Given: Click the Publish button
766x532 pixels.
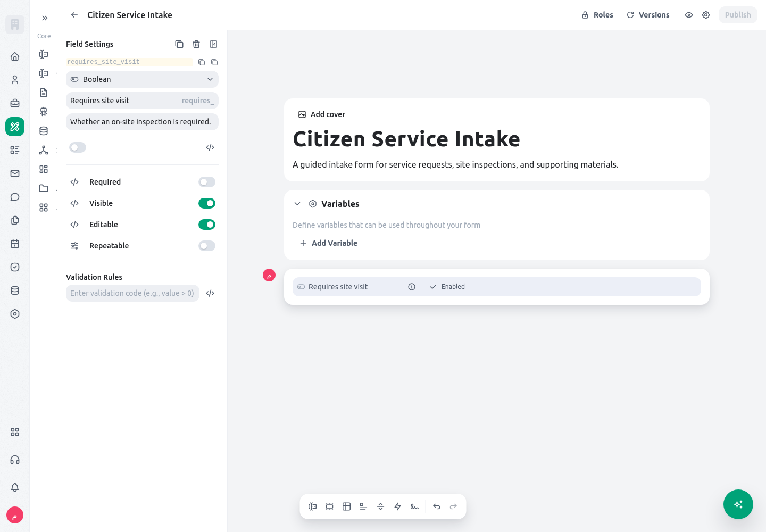Looking at the screenshot, I should [738, 15].
